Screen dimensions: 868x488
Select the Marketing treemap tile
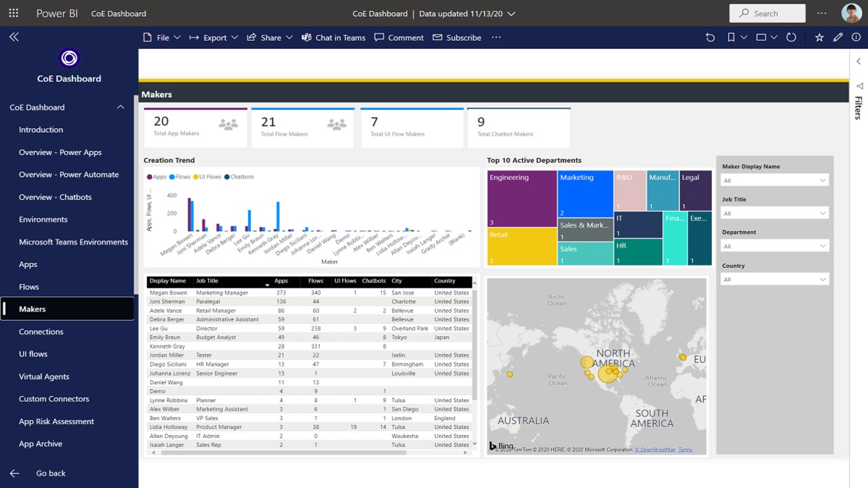click(585, 194)
